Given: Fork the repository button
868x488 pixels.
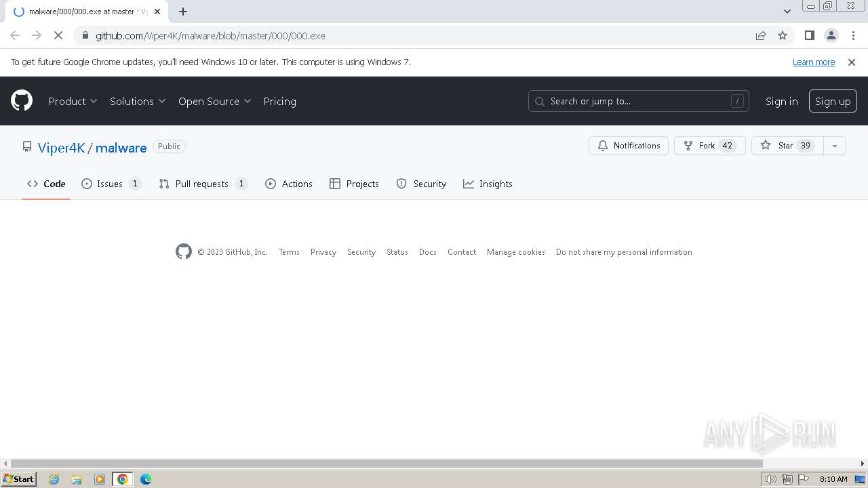Looking at the screenshot, I should 709,146.
